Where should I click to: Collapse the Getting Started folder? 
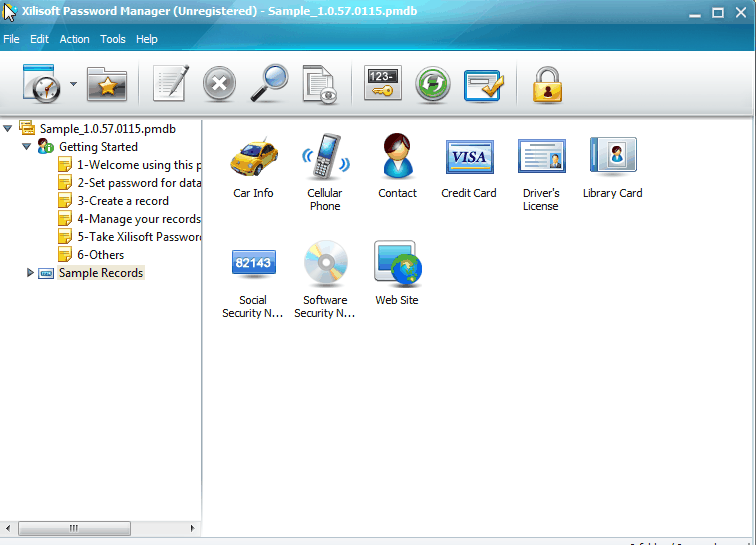[27, 146]
